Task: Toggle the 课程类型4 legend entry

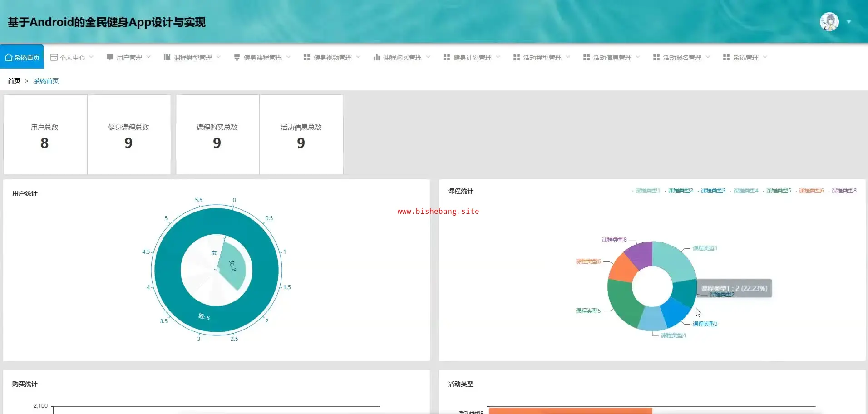Action: point(744,191)
